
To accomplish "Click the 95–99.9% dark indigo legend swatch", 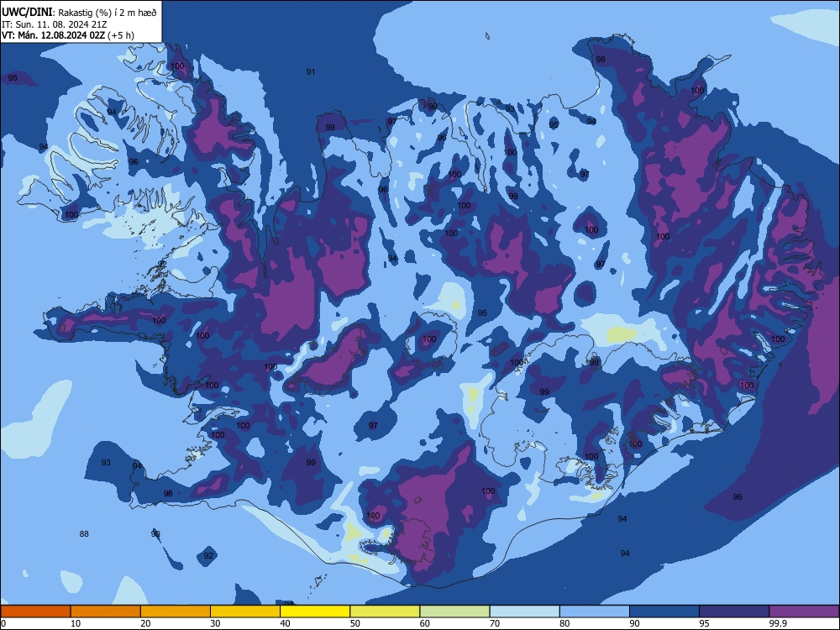I will [x=734, y=612].
